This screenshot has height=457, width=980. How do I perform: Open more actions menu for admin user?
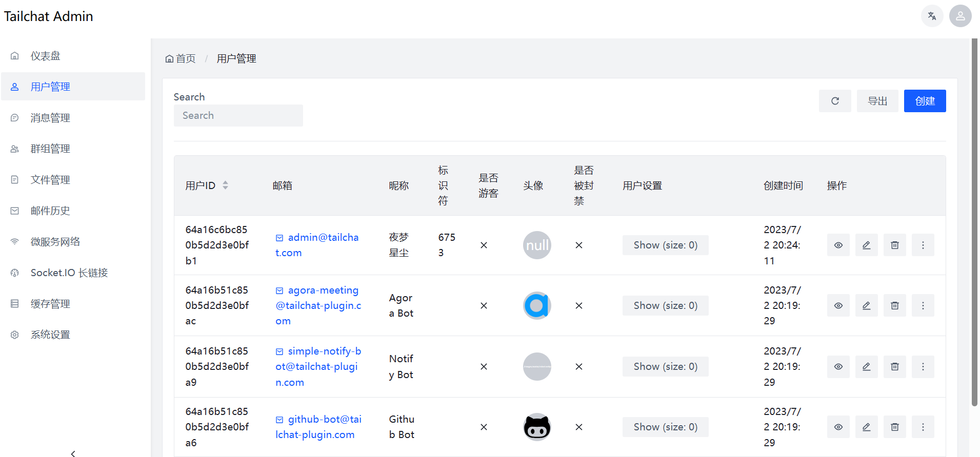tap(923, 245)
